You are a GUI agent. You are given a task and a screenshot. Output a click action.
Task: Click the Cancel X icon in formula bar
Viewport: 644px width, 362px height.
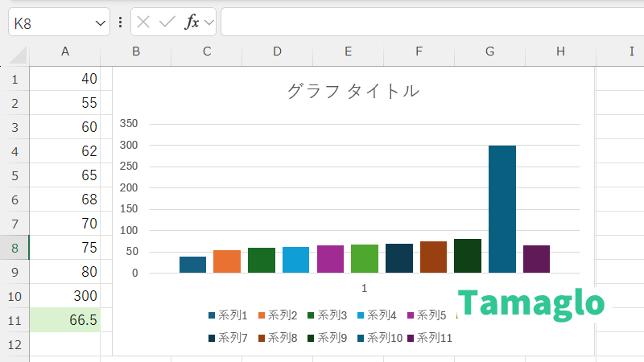[x=143, y=23]
